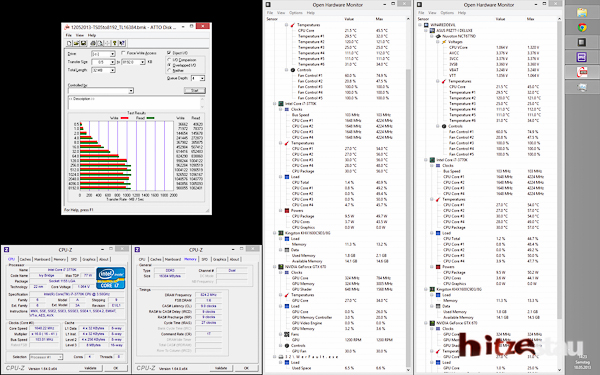Screen dimensions: 600x375
Task: Open the Transfer Size start value dropdown
Action: click(x=112, y=62)
